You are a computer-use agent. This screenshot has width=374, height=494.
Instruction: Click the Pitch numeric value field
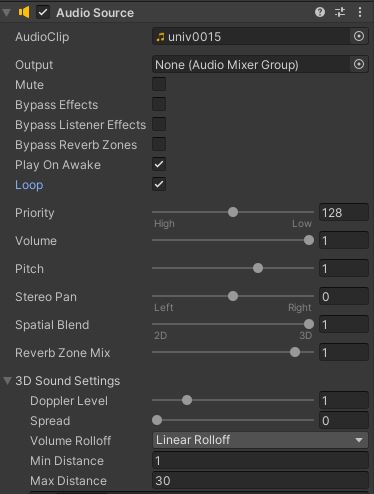[344, 269]
